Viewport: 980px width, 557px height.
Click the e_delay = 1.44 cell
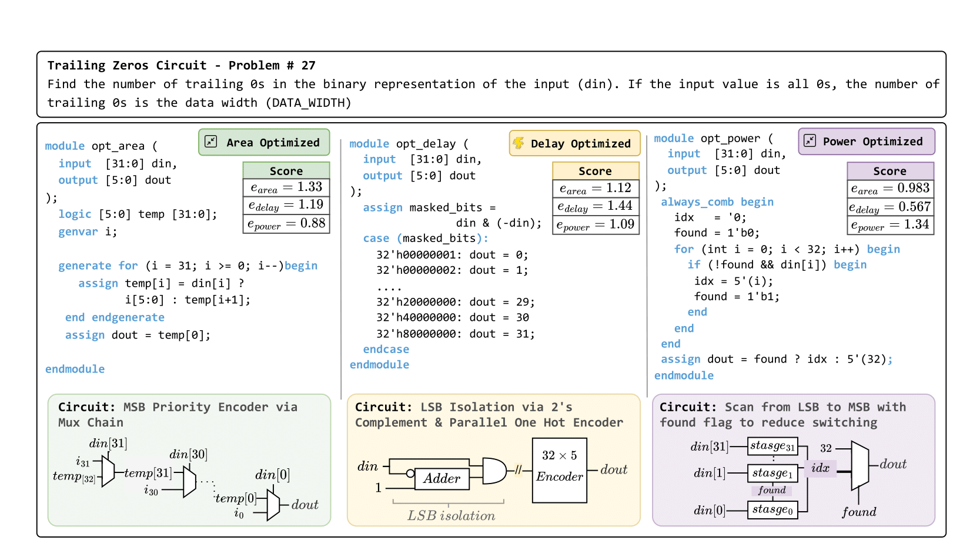[x=596, y=206]
